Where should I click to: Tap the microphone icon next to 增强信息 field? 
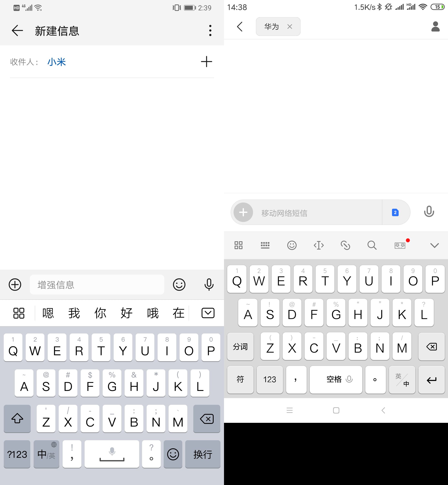tap(209, 285)
